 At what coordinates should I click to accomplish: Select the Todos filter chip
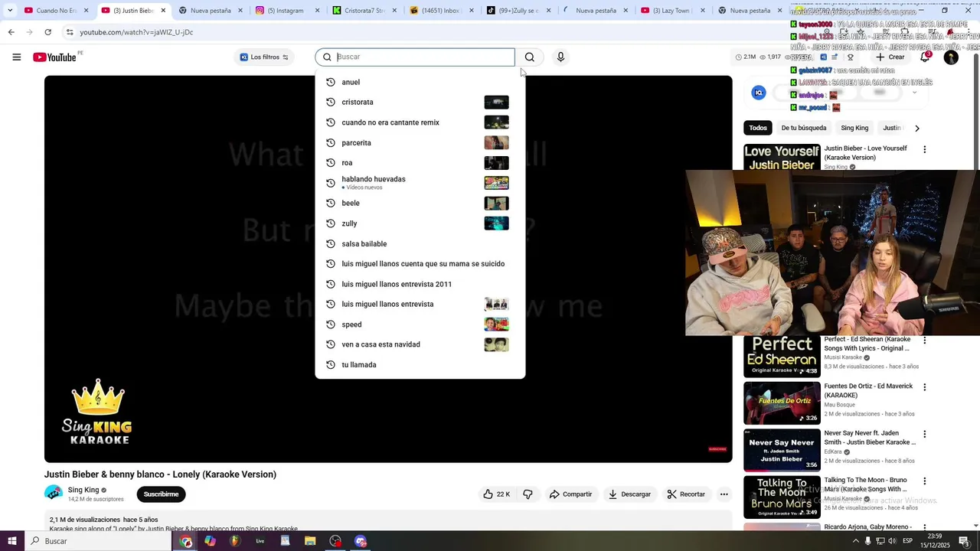(758, 128)
